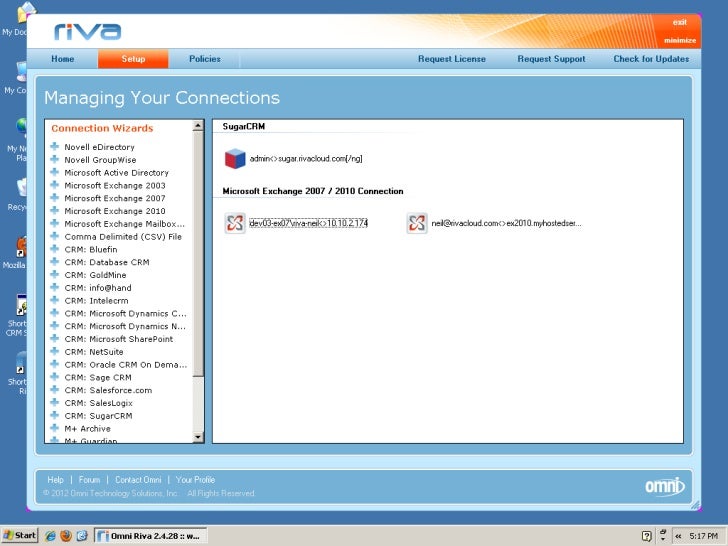Click the Omni Riva 2.4.28 taskbar button
The height and width of the screenshot is (546, 728).
pos(151,536)
